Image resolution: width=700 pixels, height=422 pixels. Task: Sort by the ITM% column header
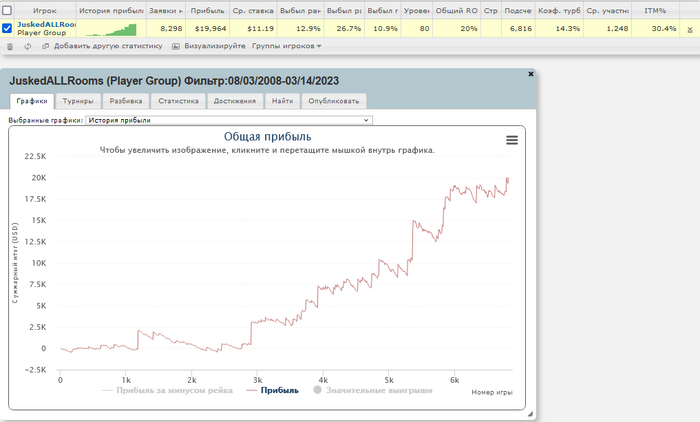[654, 10]
